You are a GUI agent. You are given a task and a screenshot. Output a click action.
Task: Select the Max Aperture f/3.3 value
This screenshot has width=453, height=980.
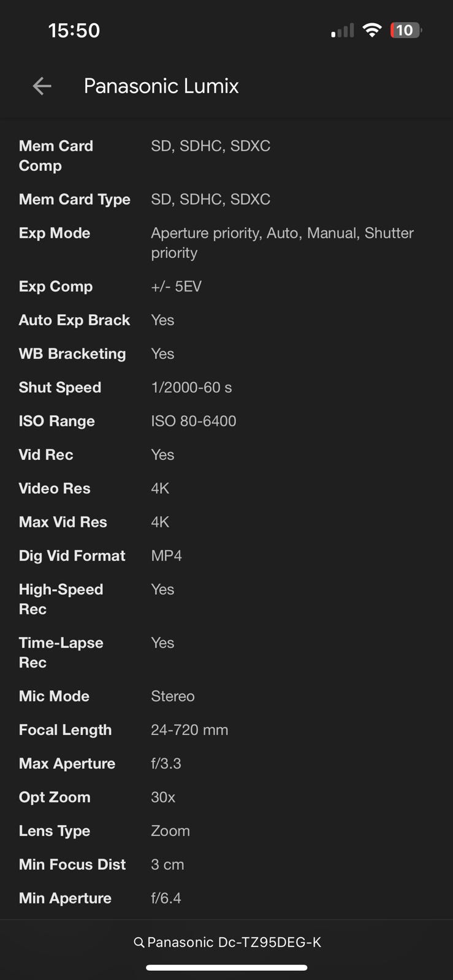point(166,763)
